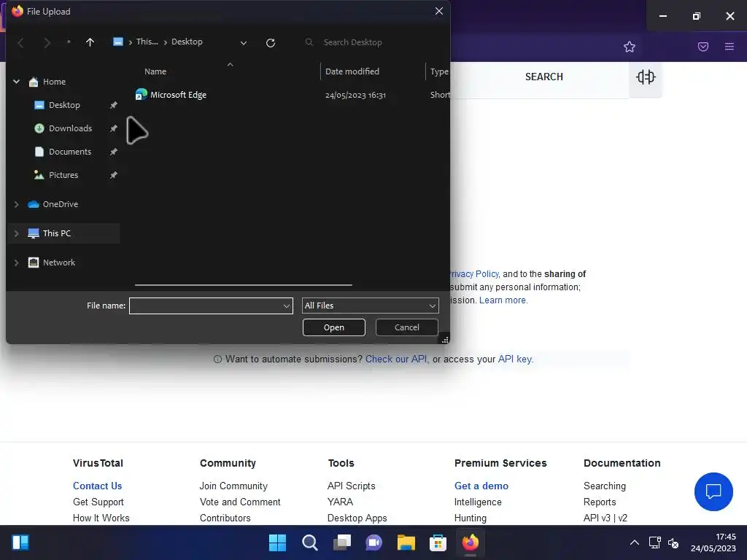Sort by Name column header
This screenshot has width=747, height=560.
pos(155,71)
